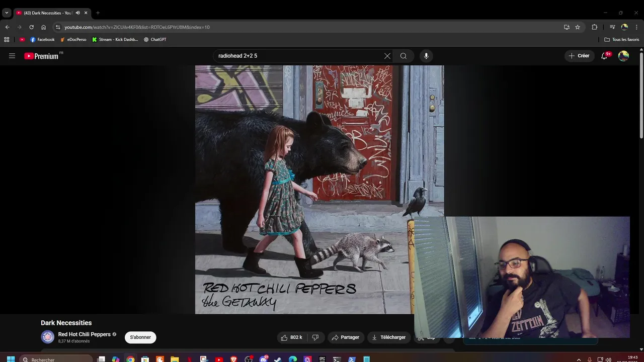Open the Chrome extensions puzzle menu
Screen dimensions: 644x362
coord(594,27)
